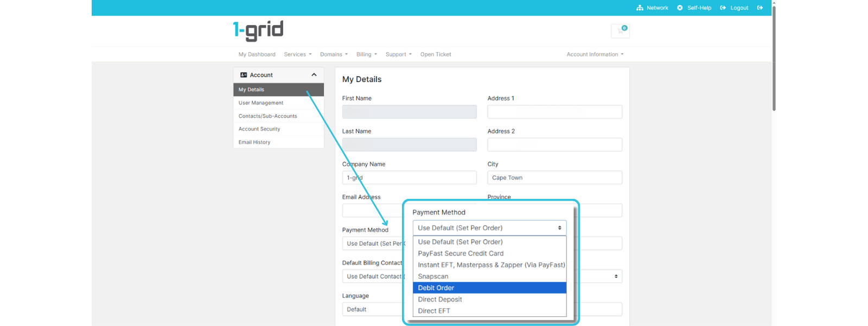Click the 1-grid logo
Screen dimensions: 868x326
(258, 31)
